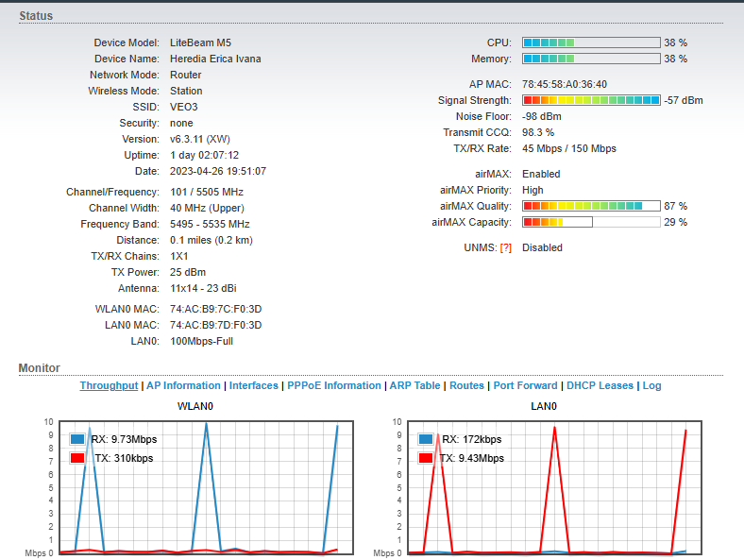Image resolution: width=744 pixels, height=560 pixels.
Task: Open the Routes monitor link
Action: tap(466, 385)
